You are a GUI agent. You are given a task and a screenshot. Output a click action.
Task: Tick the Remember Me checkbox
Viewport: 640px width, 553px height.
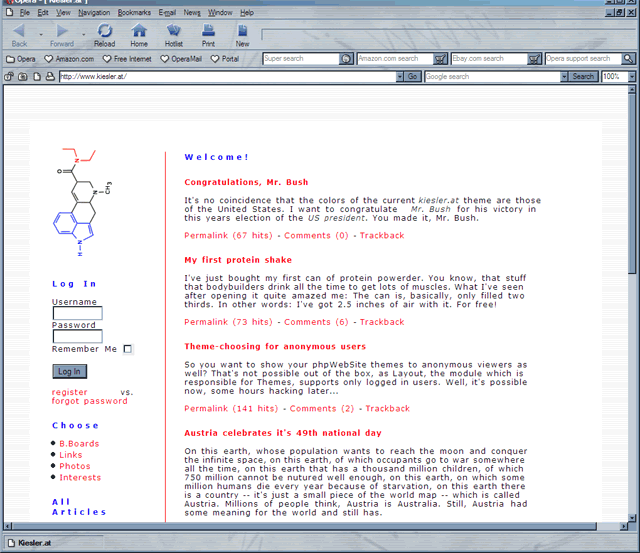tap(128, 349)
